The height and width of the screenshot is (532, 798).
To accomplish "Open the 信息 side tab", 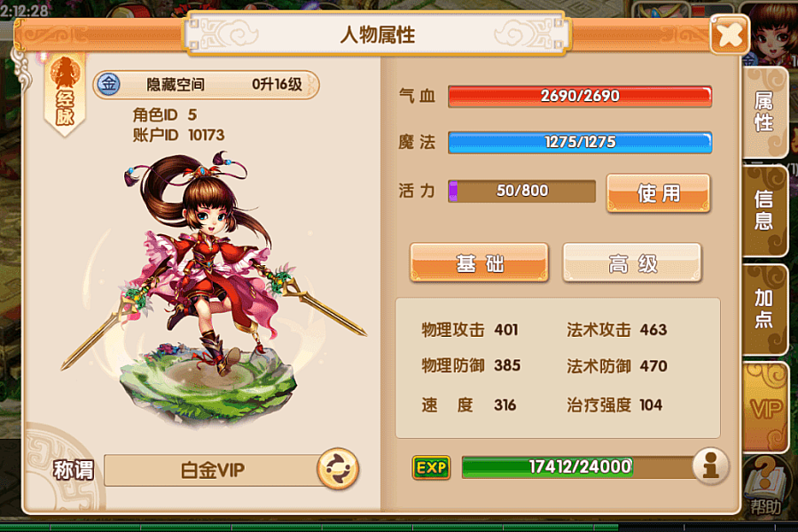I will [x=765, y=210].
